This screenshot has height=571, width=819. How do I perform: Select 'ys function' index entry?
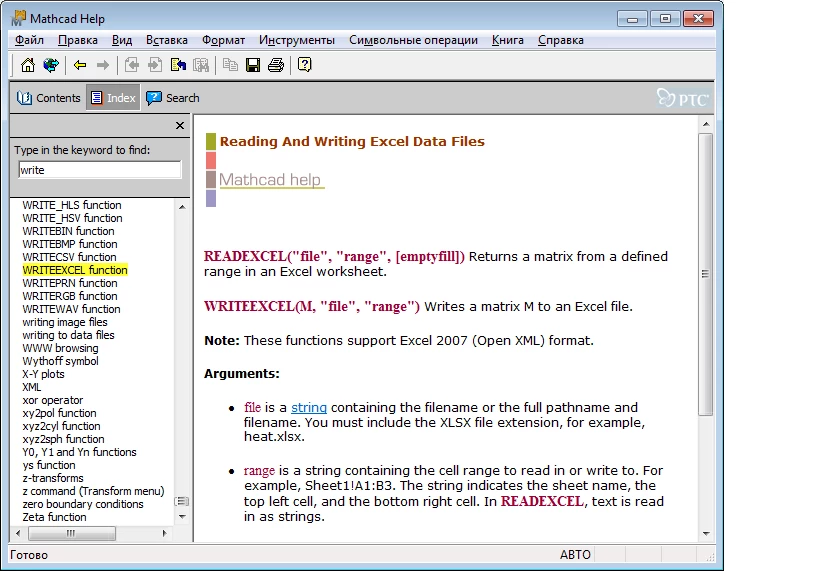[49, 465]
